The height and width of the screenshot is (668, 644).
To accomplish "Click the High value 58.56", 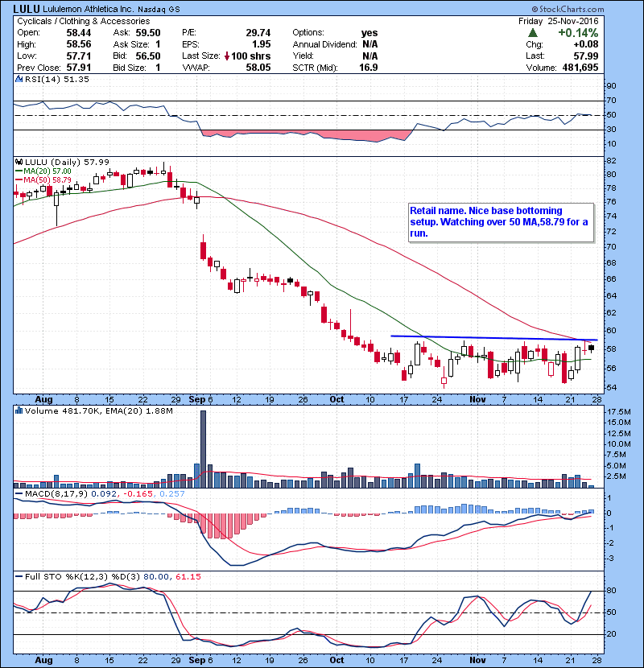I will pos(78,44).
